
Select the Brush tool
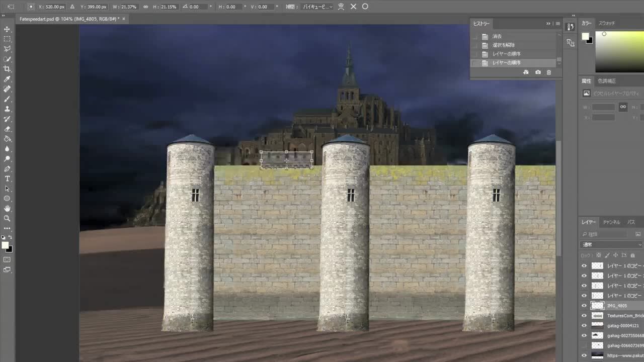coord(7,99)
